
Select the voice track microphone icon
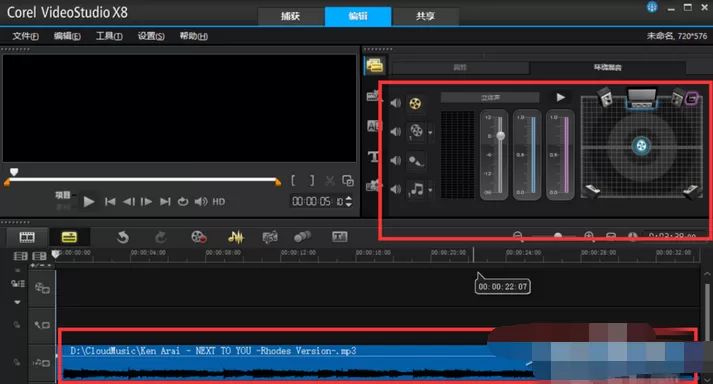[x=416, y=160]
